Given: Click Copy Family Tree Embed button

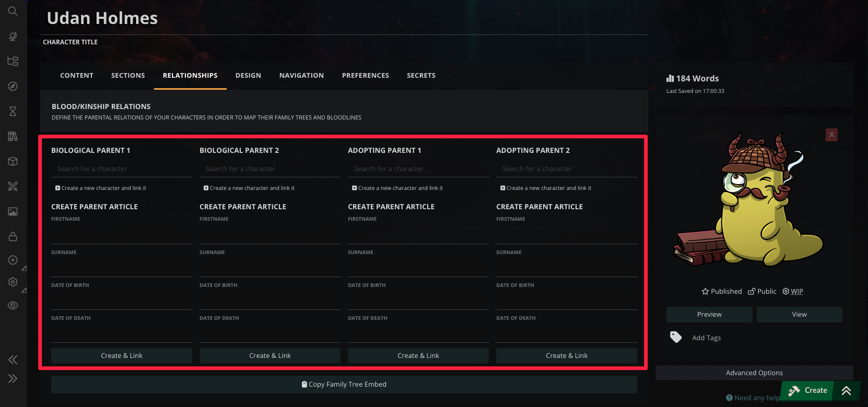Looking at the screenshot, I should click(x=344, y=385).
